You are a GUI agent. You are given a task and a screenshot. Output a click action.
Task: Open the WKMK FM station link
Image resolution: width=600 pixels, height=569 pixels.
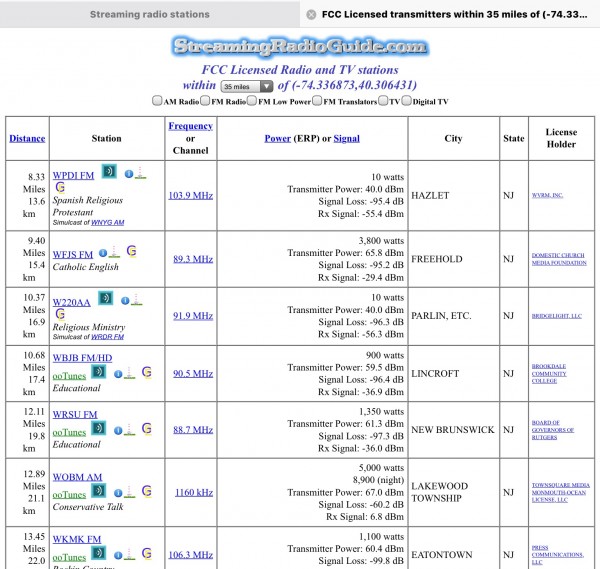[x=77, y=540]
